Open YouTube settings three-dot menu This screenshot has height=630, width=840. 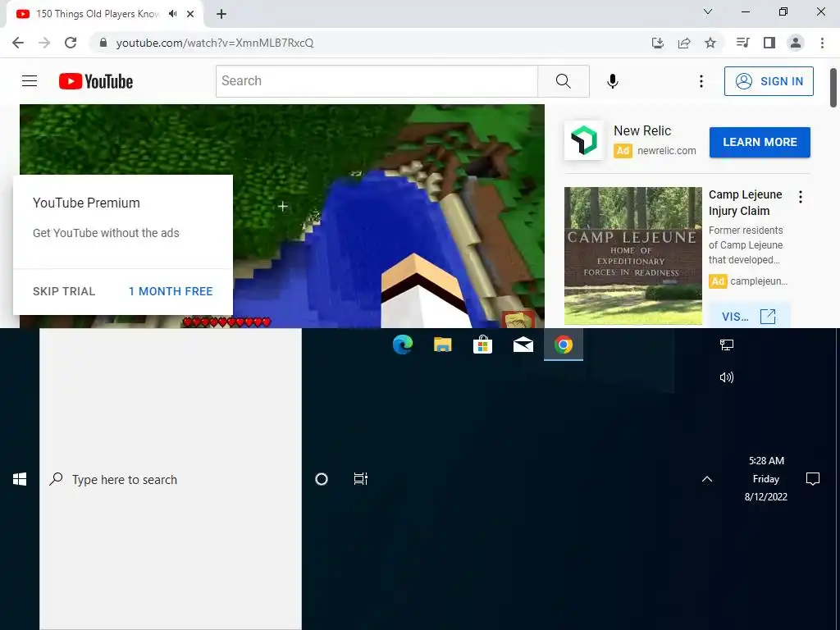point(701,81)
